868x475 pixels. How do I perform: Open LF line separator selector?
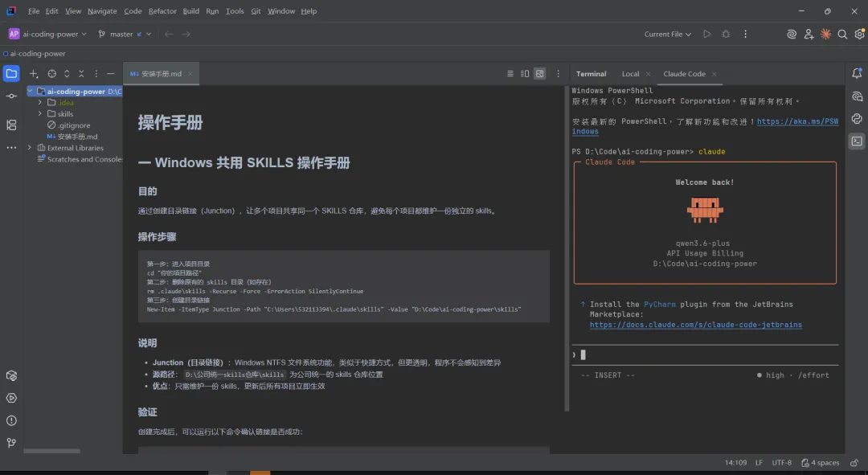pyautogui.click(x=759, y=463)
